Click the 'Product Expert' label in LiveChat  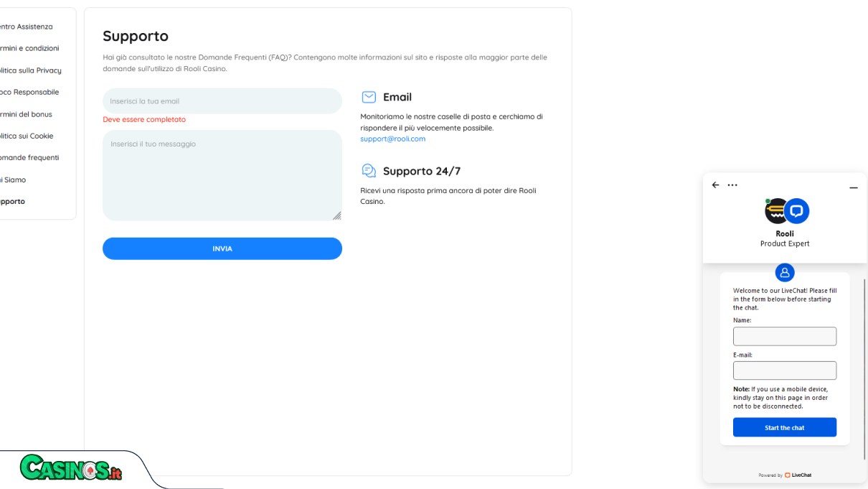(x=785, y=243)
